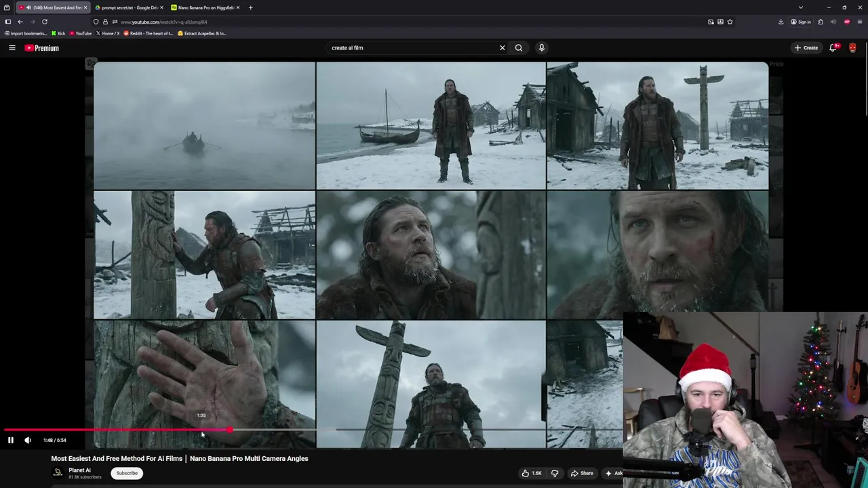Subscribe to Planet Ai
The width and height of the screenshot is (868, 488).
(x=127, y=473)
